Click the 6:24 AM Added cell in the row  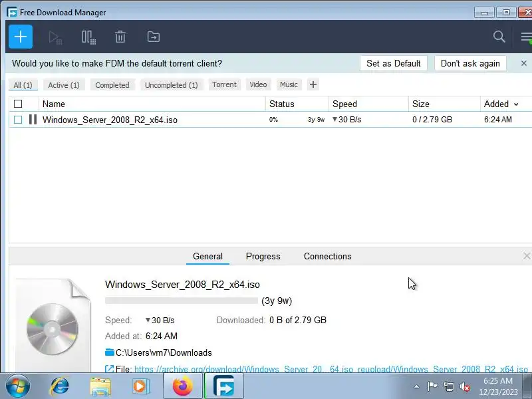tap(497, 120)
